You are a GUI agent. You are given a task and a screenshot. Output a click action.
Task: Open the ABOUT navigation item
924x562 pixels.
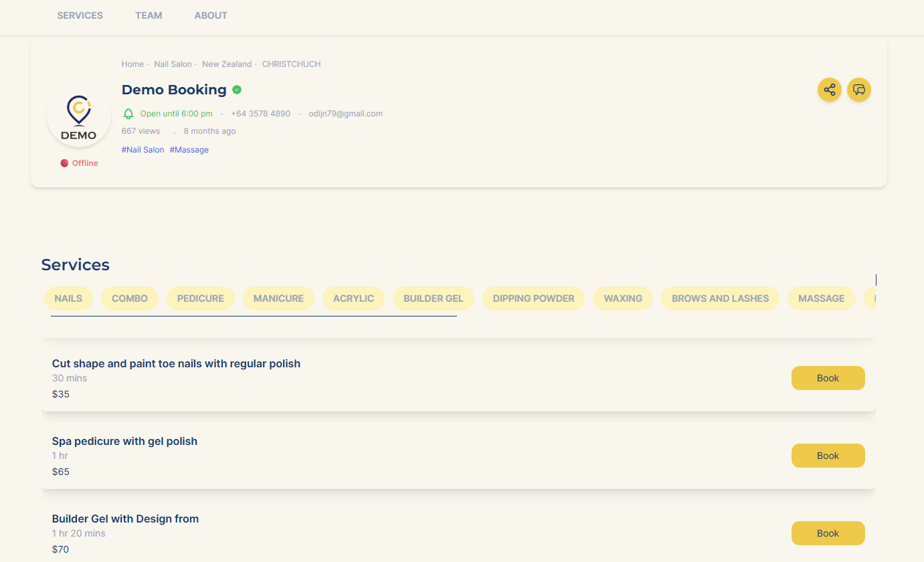(x=211, y=15)
